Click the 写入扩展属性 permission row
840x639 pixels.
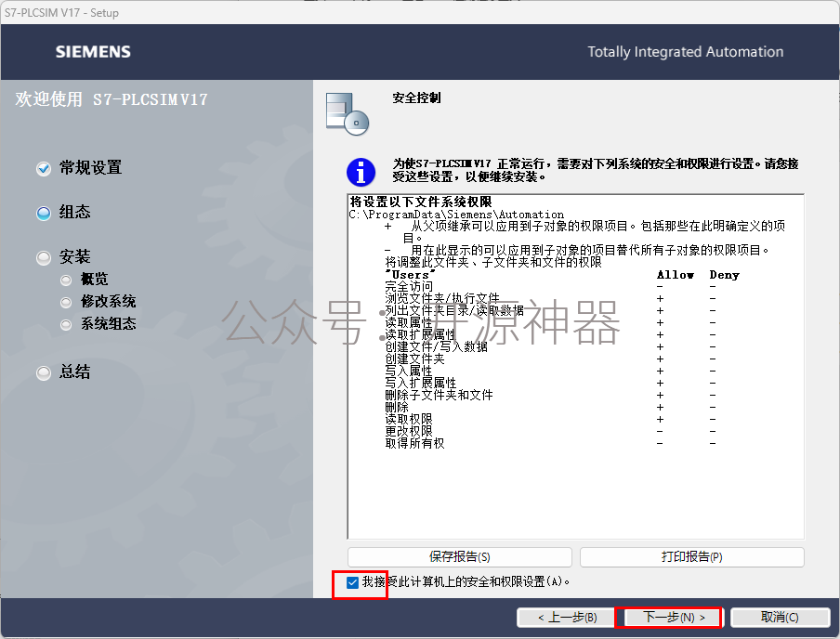click(550, 383)
